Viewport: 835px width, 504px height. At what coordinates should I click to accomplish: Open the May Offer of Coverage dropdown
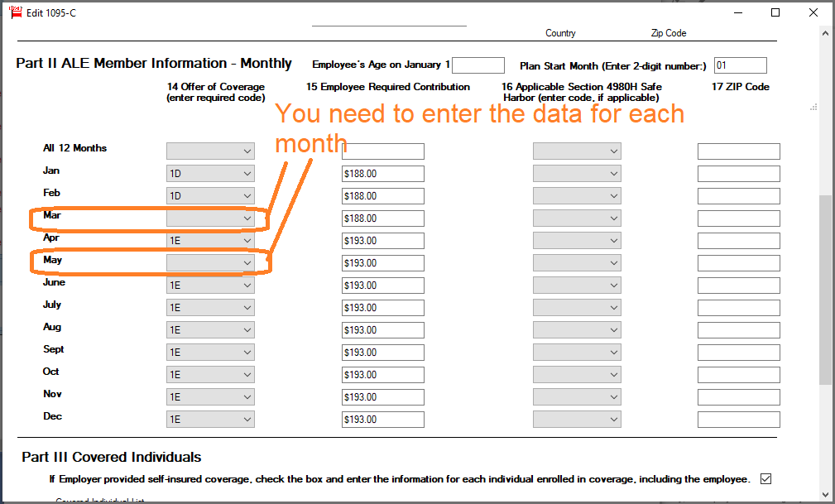210,262
